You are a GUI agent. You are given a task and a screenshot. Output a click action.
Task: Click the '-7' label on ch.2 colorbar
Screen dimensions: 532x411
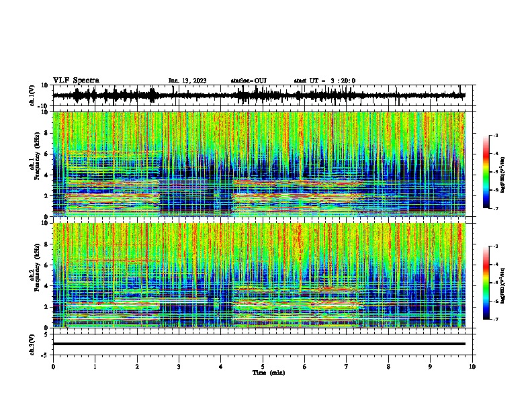coord(496,320)
